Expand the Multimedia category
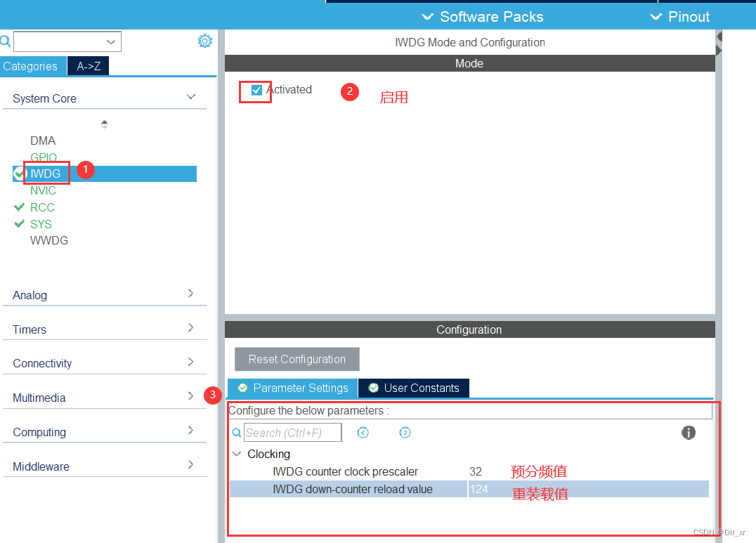 pyautogui.click(x=191, y=396)
